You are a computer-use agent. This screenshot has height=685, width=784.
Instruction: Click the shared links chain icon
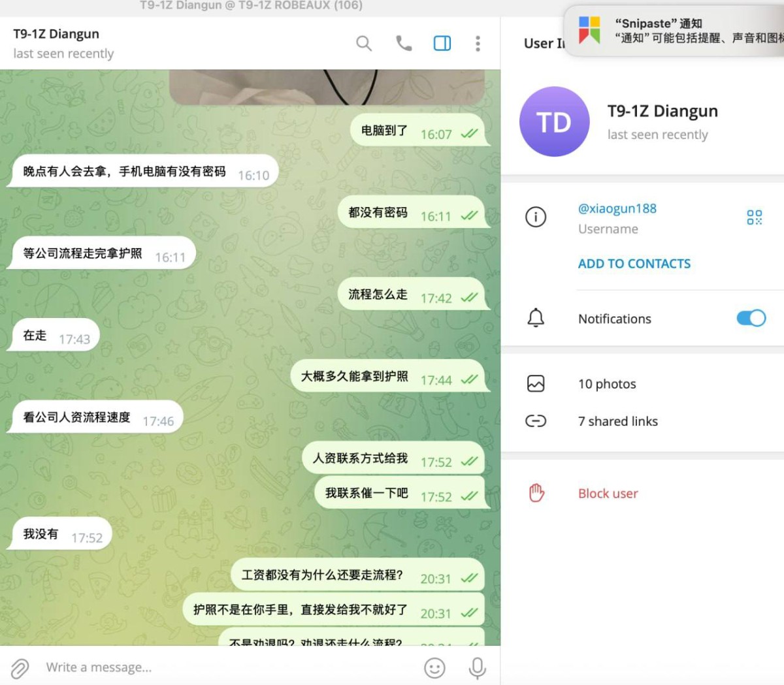click(x=536, y=421)
